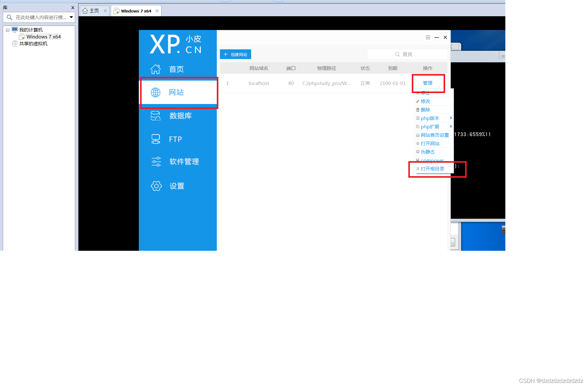Close the Windows 7 x64 tab
The width and height of the screenshot is (588, 386).
point(157,11)
